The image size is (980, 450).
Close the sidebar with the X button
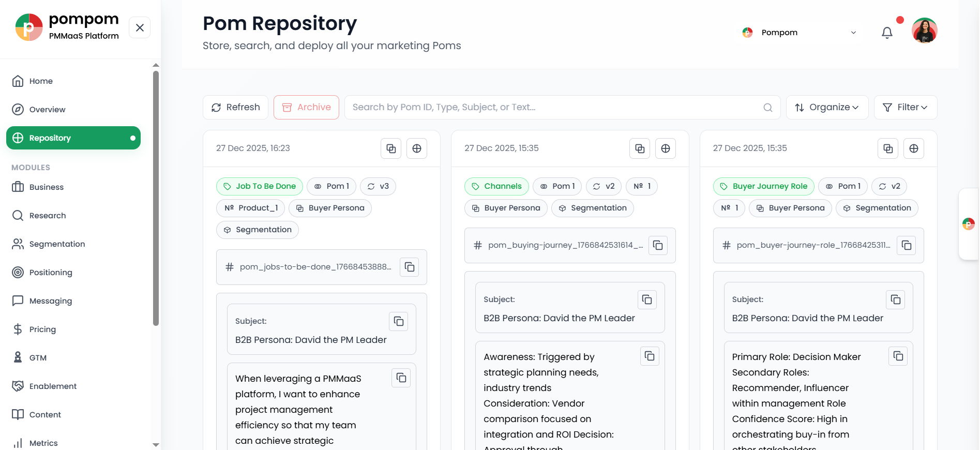tap(140, 28)
